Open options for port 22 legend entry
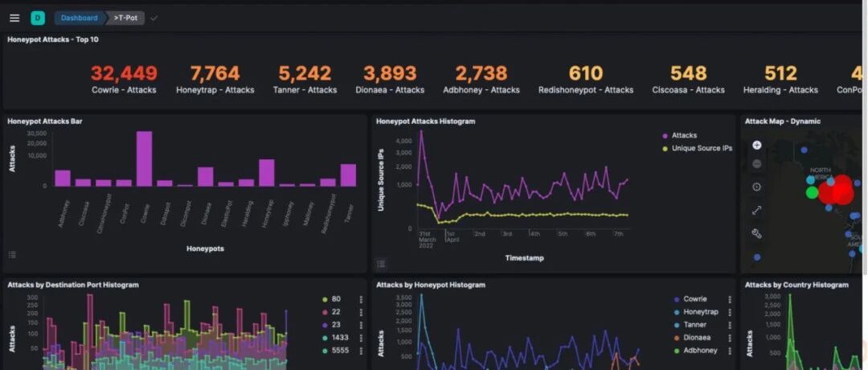868x370 pixels. pyautogui.click(x=361, y=312)
